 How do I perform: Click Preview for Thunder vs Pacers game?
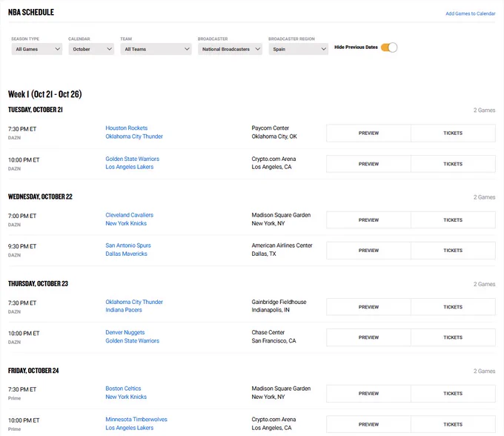pyautogui.click(x=368, y=307)
